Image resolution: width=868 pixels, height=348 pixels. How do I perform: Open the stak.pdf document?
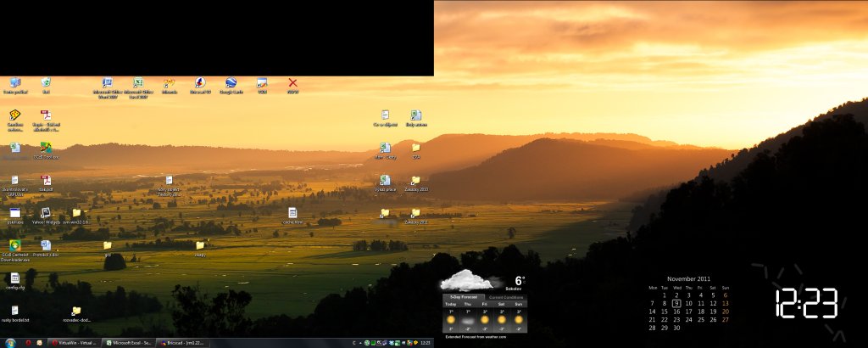tap(46, 182)
